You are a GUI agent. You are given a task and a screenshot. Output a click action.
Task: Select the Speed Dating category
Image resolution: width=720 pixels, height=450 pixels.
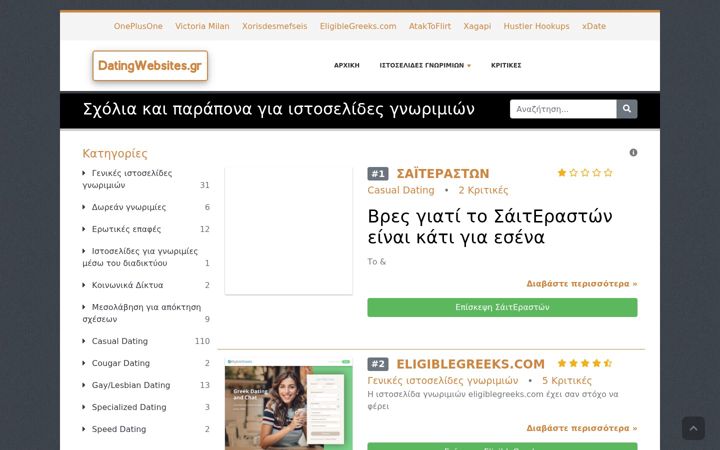coord(118,429)
